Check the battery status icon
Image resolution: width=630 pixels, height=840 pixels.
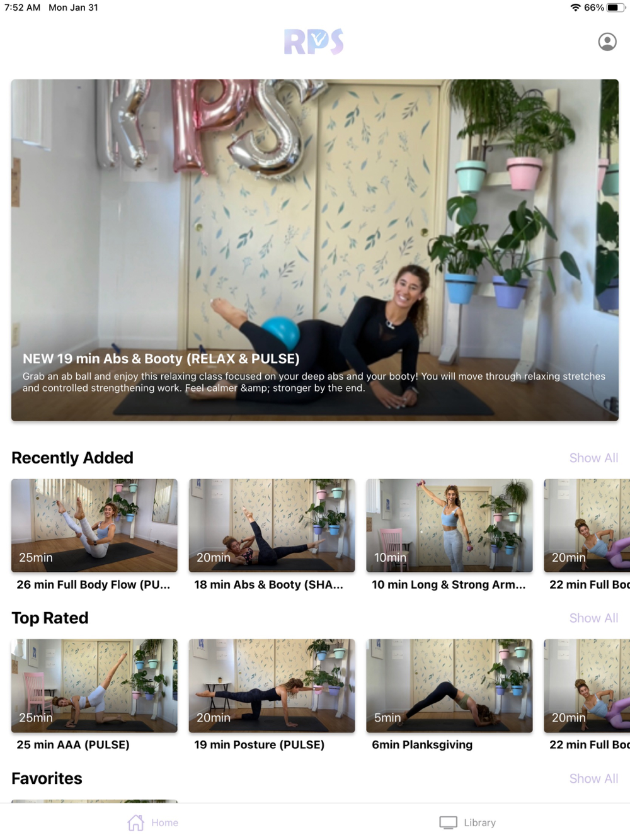[x=616, y=8]
